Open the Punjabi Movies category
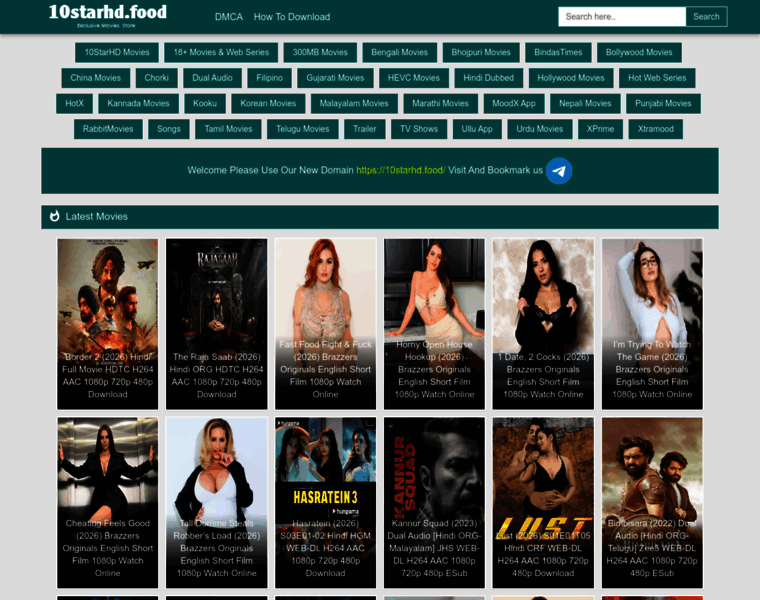This screenshot has width=760, height=600. (663, 104)
